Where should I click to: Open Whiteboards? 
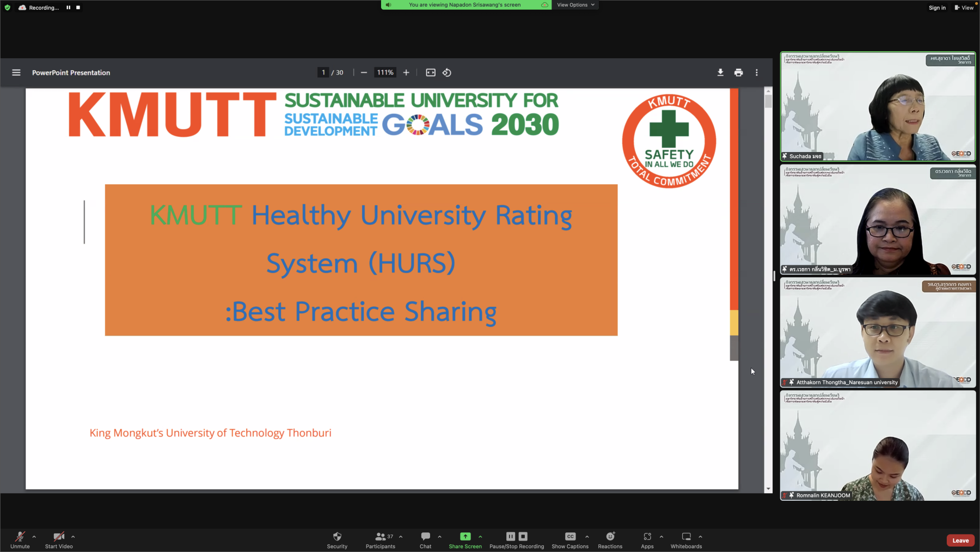point(687,540)
